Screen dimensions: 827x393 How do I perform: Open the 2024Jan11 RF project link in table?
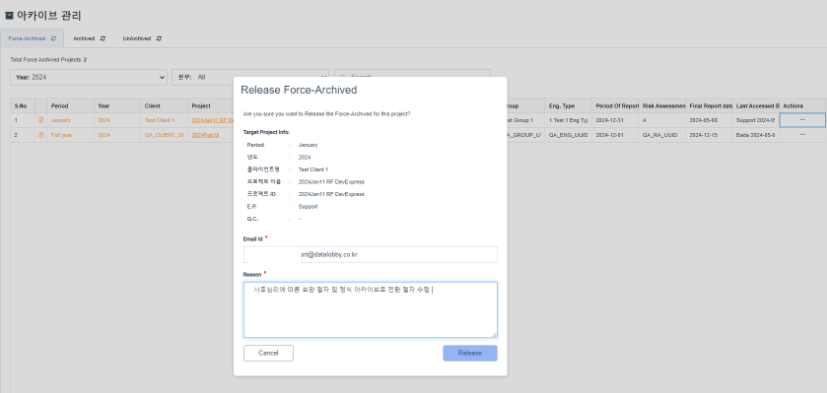point(213,120)
